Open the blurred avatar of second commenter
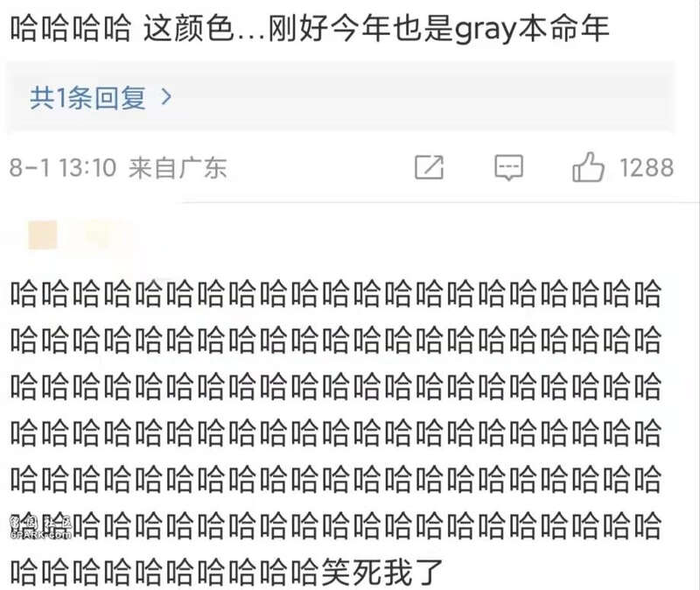The height and width of the screenshot is (590, 700). [43, 235]
